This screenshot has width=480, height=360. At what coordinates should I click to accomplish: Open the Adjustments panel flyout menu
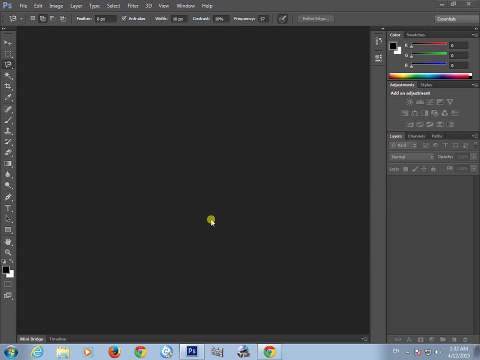(474, 85)
